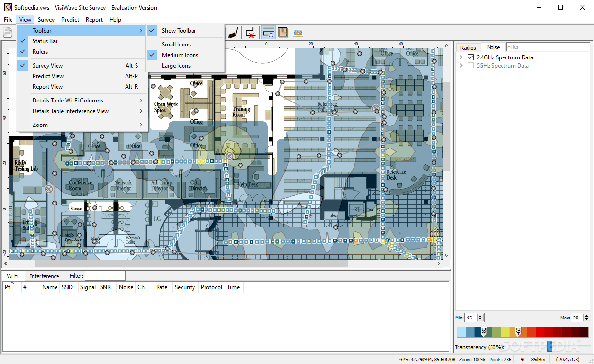This screenshot has height=364, width=594.
Task: Expand the 2.4GHz Spectrum Data tree node
Action: pyautogui.click(x=461, y=57)
